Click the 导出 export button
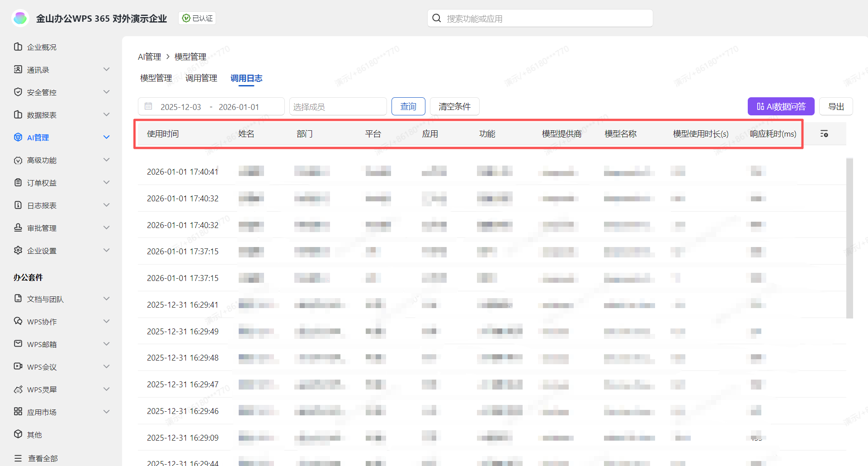Image resolution: width=868 pixels, height=466 pixels. click(836, 106)
